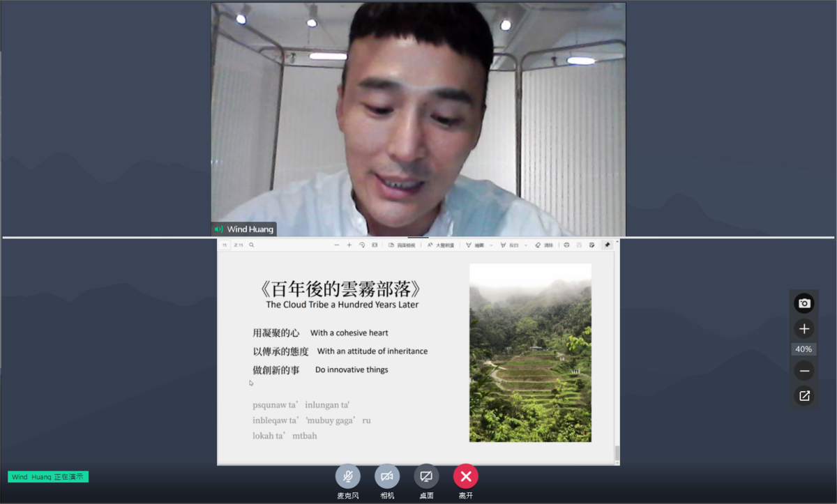Viewport: 837px width, 504px height.
Task: Rotate the PDF page
Action: (362, 245)
